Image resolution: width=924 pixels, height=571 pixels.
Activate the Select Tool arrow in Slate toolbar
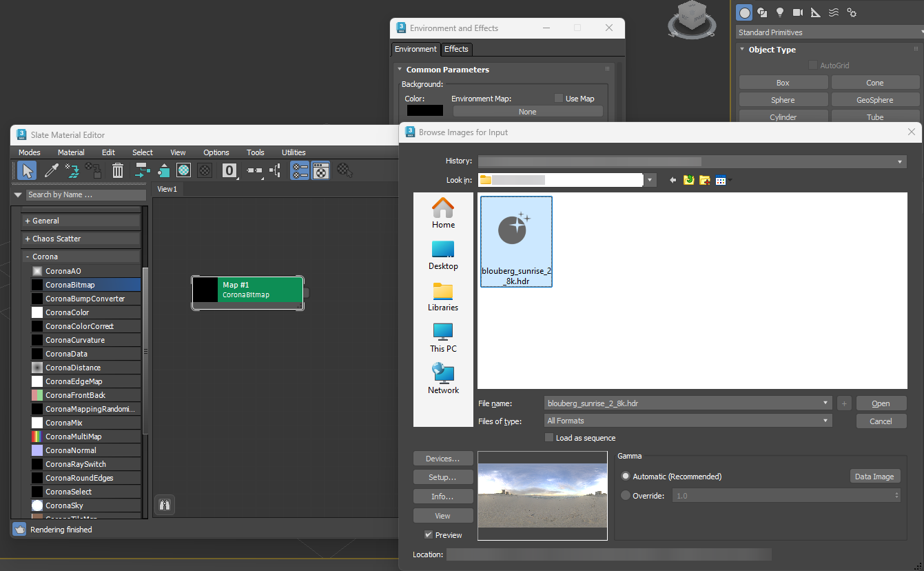pyautogui.click(x=27, y=170)
